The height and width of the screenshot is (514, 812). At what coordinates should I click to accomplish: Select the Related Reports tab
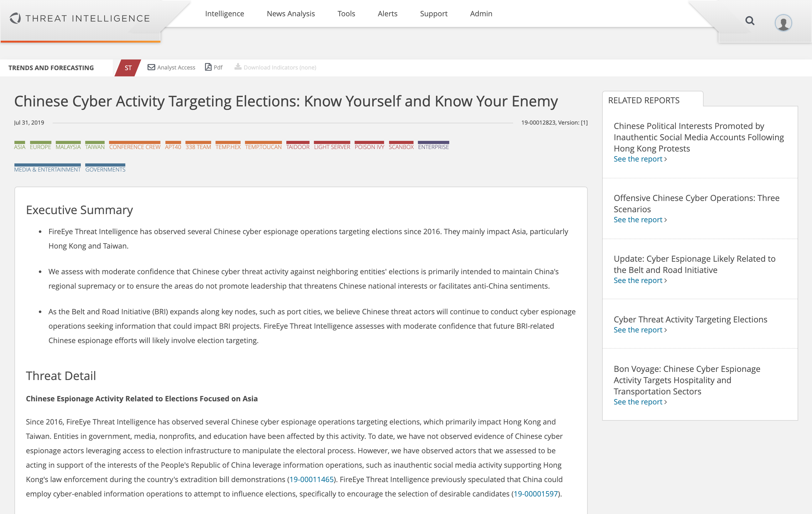(653, 100)
